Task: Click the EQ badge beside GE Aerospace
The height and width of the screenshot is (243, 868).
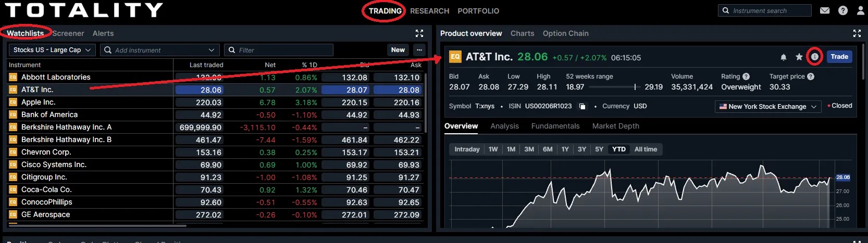Action: 13,214
